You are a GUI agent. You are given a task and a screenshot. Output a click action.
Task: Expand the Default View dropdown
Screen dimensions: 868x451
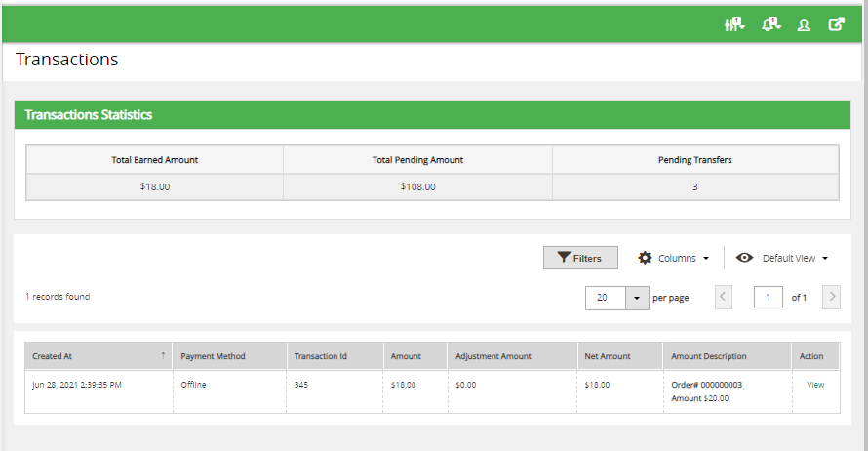[x=782, y=258]
